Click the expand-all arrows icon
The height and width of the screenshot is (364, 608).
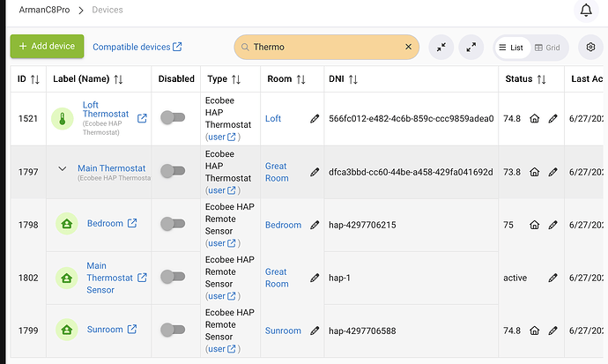click(x=471, y=48)
